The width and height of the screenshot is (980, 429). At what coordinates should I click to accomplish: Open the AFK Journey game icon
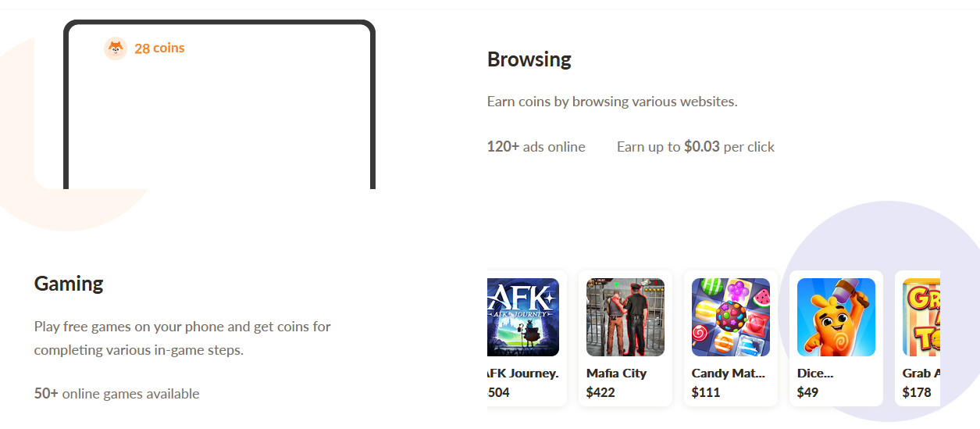click(x=523, y=317)
